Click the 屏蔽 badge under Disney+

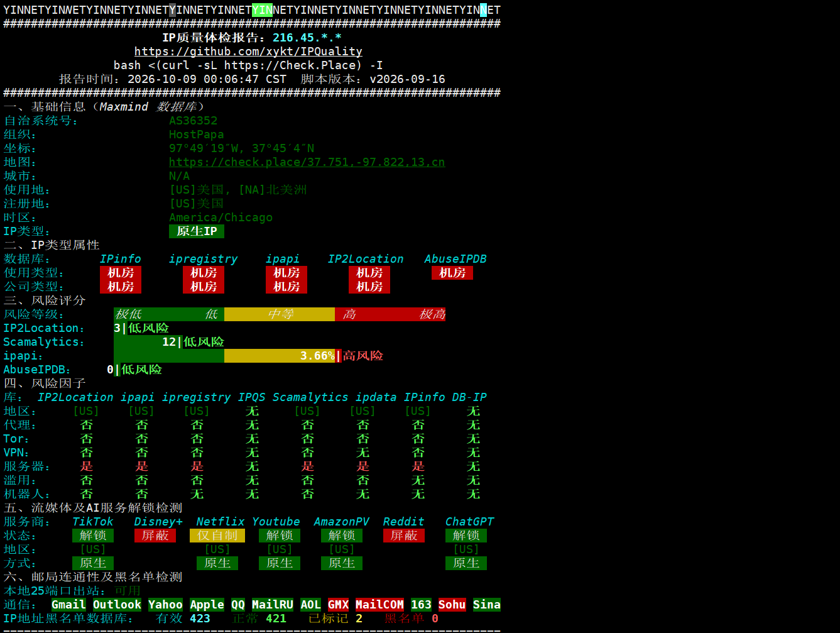(x=155, y=536)
